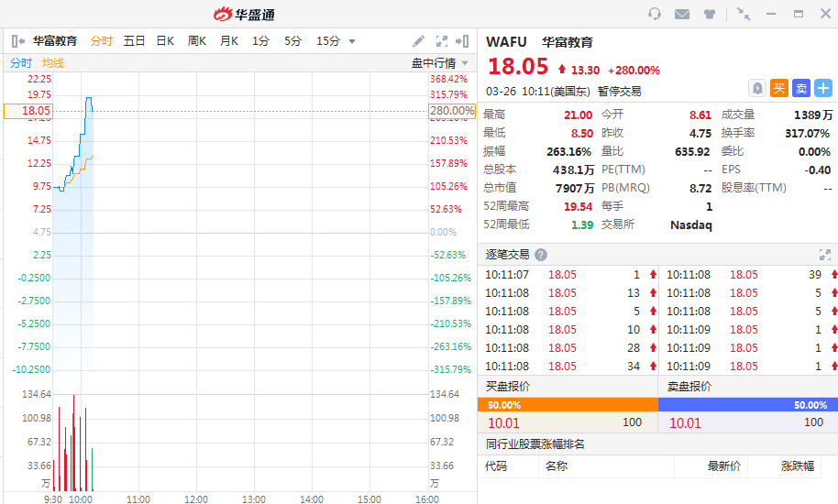
Task: Expand more timeframes arrow after 15分
Action: [x=352, y=41]
